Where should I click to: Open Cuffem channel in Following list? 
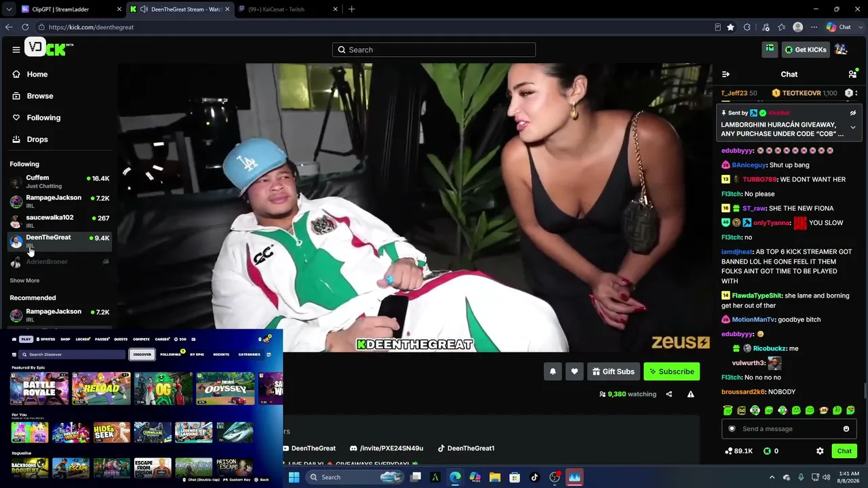[x=60, y=182]
